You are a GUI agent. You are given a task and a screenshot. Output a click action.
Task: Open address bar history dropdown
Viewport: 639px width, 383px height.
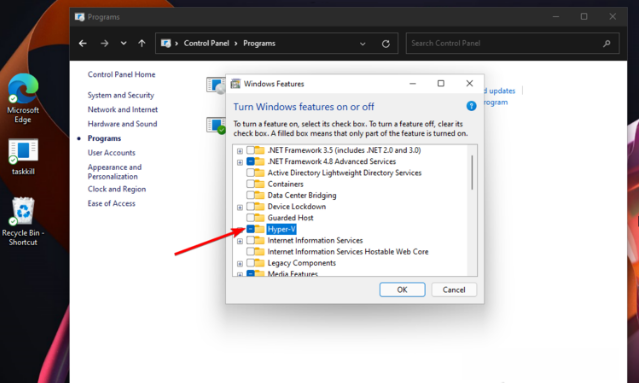pos(362,44)
